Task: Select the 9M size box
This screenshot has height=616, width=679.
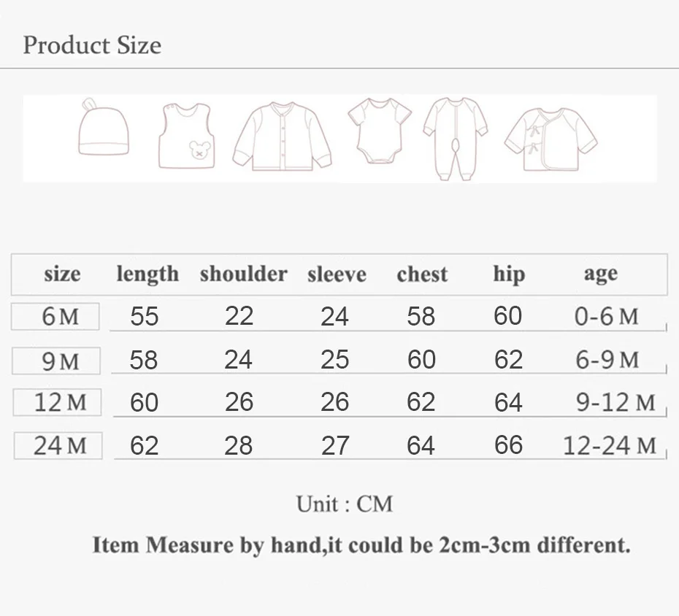Action: (x=56, y=361)
